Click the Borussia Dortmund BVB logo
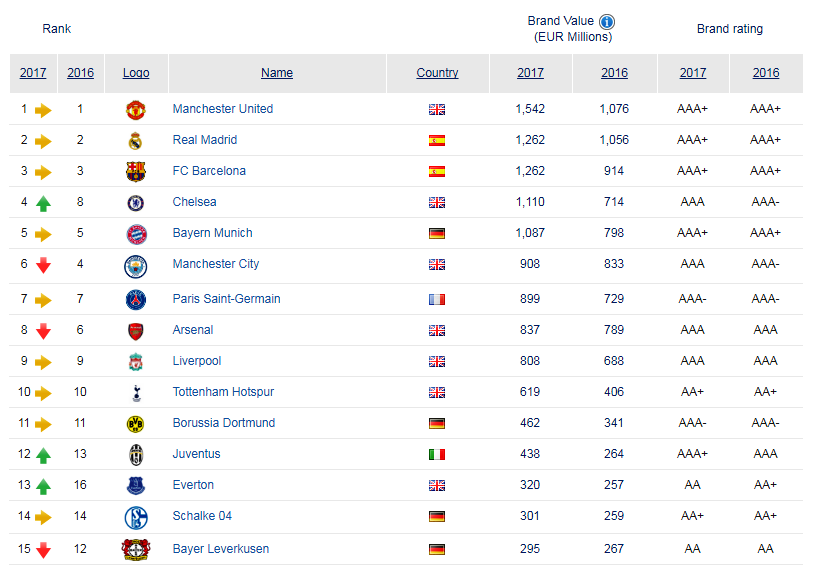Viewport: 815px width, 565px height. pyautogui.click(x=135, y=424)
